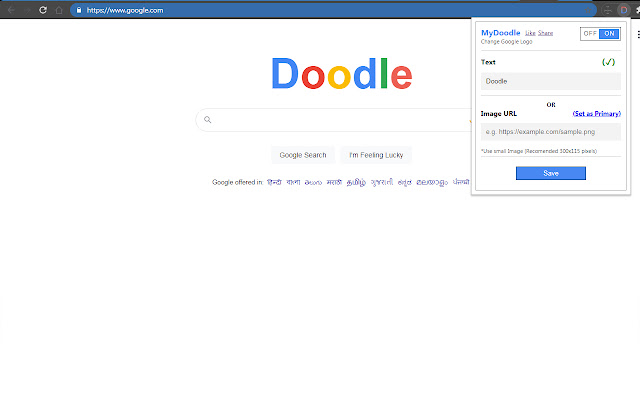The height and width of the screenshot is (400, 640).
Task: Switch Google to Marathi (मराठी)
Action: tap(334, 182)
